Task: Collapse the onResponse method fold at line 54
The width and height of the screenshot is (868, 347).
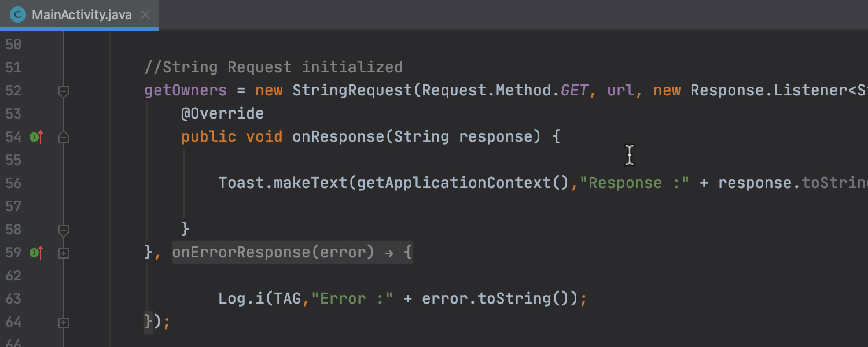Action: point(64,137)
